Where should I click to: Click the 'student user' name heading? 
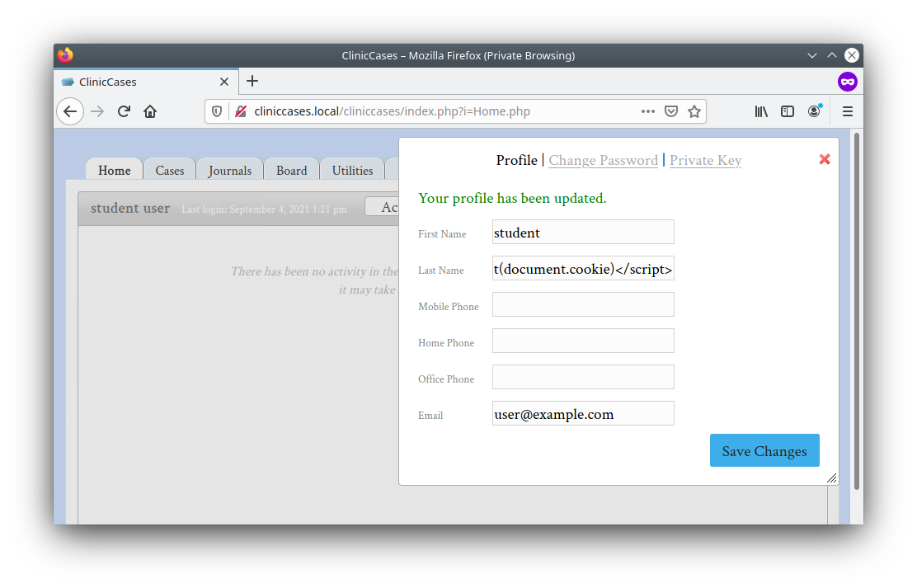pos(129,209)
